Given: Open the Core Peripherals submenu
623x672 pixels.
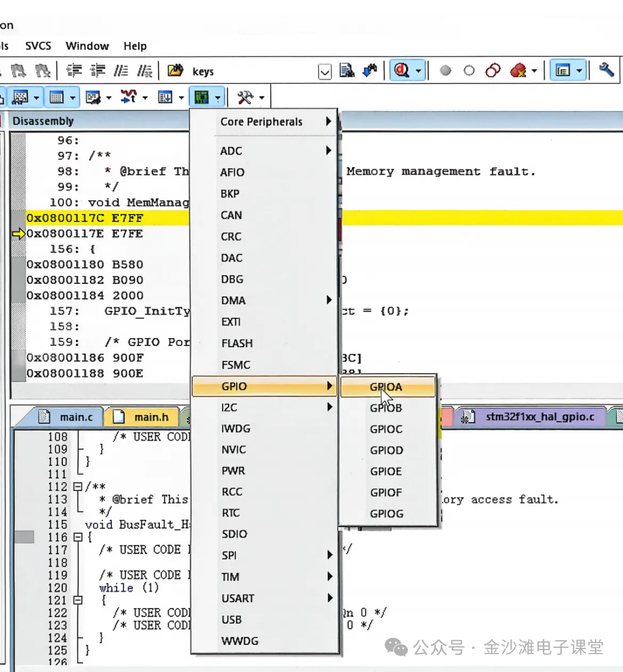Looking at the screenshot, I should tap(264, 122).
